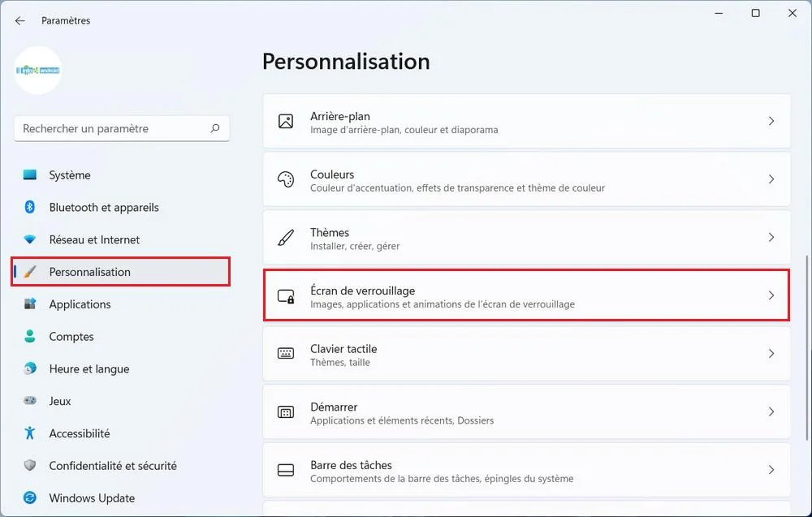Expand Clavier tactile with its chevron
This screenshot has width=812, height=517.
771,354
